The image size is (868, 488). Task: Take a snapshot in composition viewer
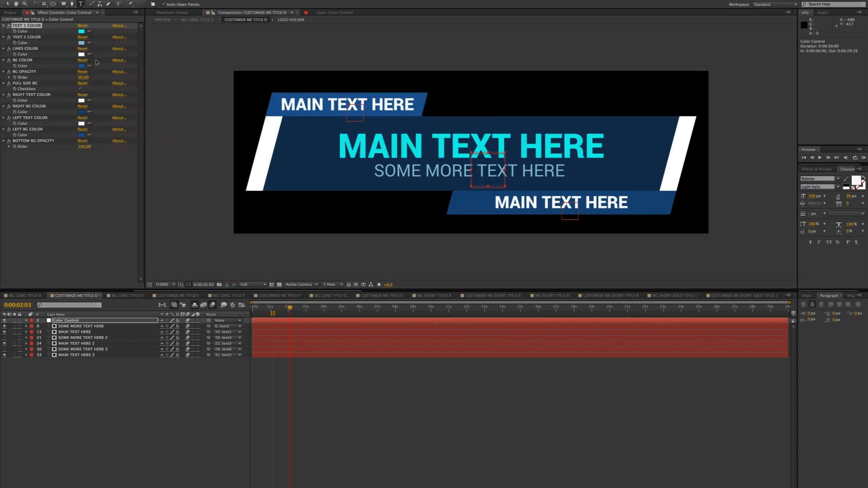click(x=219, y=285)
